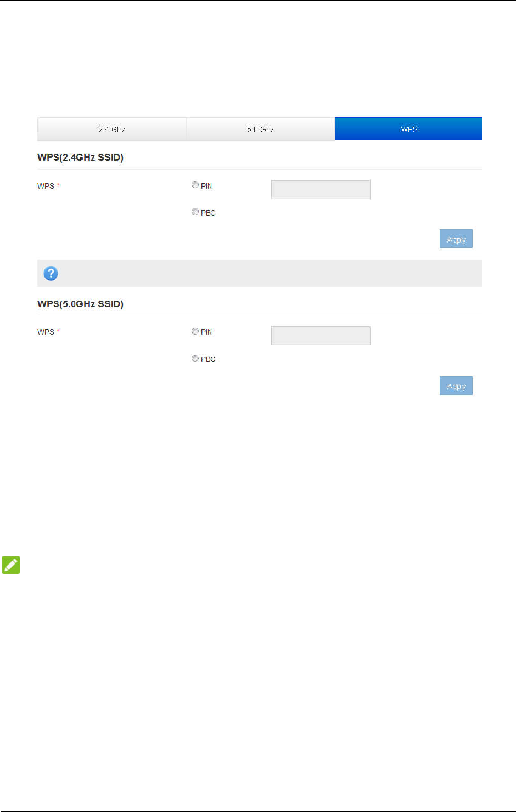Image resolution: width=516 pixels, height=812 pixels.
Task: Click the gray help information bar
Action: pyautogui.click(x=260, y=273)
